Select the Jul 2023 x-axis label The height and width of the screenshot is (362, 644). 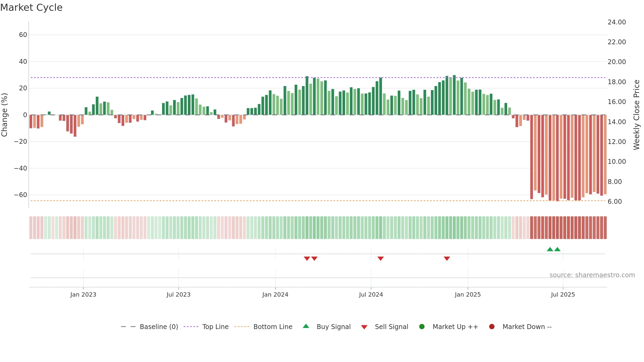click(178, 294)
